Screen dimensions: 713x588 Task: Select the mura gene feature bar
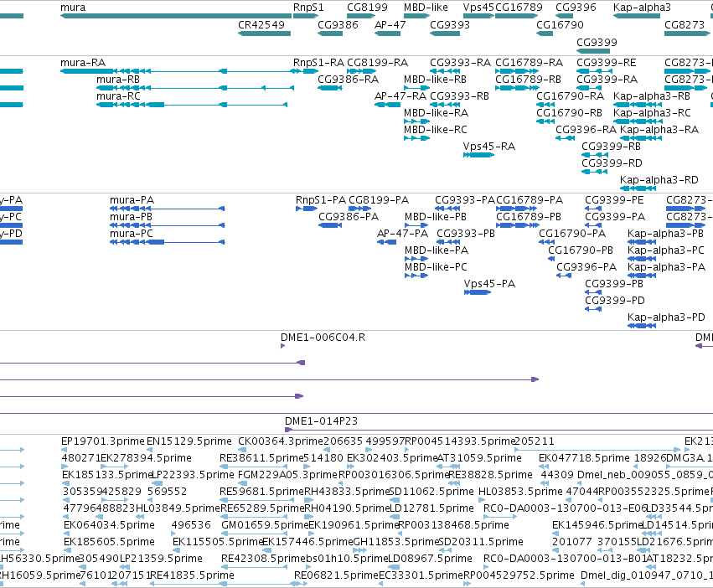tap(176, 16)
